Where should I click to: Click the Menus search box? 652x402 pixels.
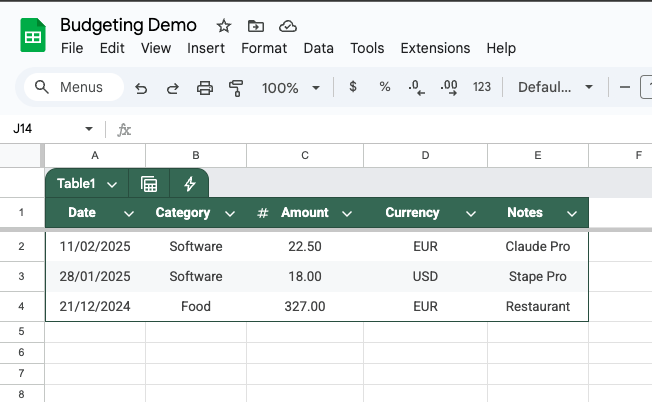74,87
